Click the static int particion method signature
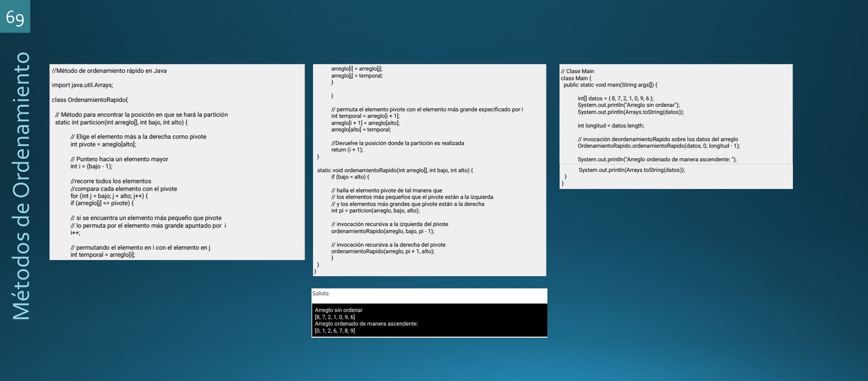Screen dimensions: 868x381 [x=121, y=122]
